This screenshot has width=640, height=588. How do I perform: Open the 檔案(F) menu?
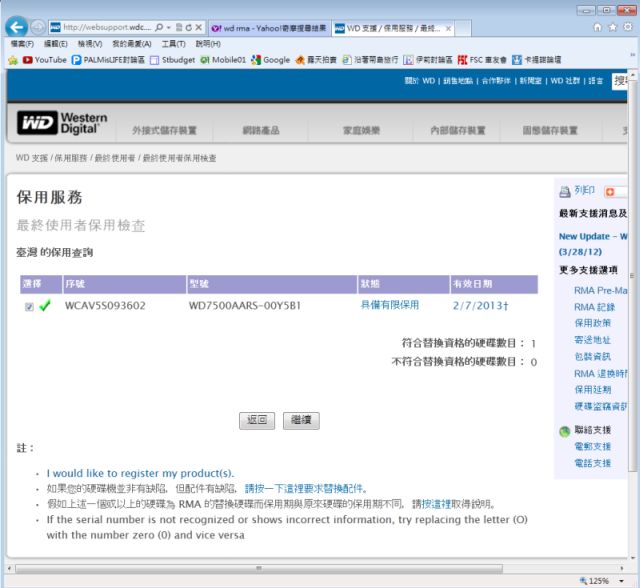(x=22, y=44)
